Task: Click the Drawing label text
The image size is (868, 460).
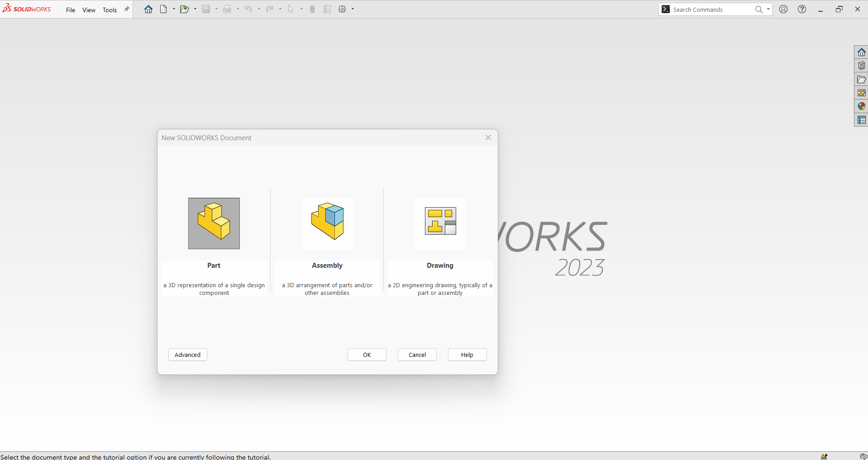Action: pos(440,266)
